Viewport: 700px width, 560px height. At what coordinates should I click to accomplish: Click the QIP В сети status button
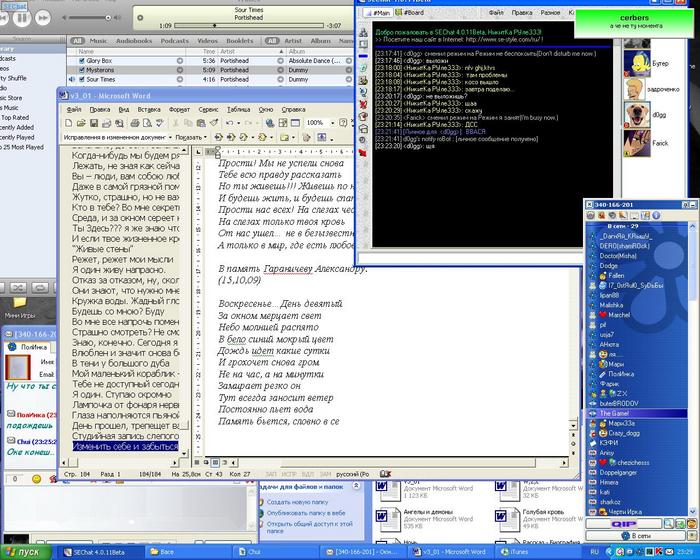(636, 536)
